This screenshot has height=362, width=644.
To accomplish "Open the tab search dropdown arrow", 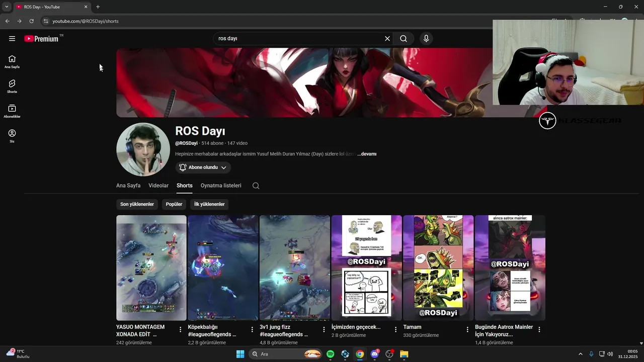I will point(7,7).
